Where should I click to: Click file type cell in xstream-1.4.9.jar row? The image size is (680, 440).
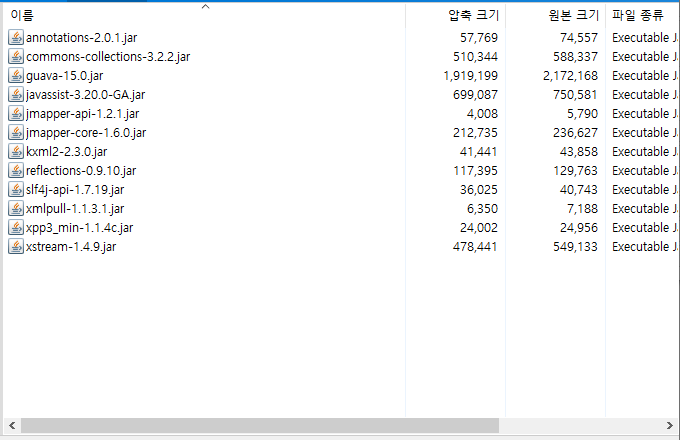644,247
